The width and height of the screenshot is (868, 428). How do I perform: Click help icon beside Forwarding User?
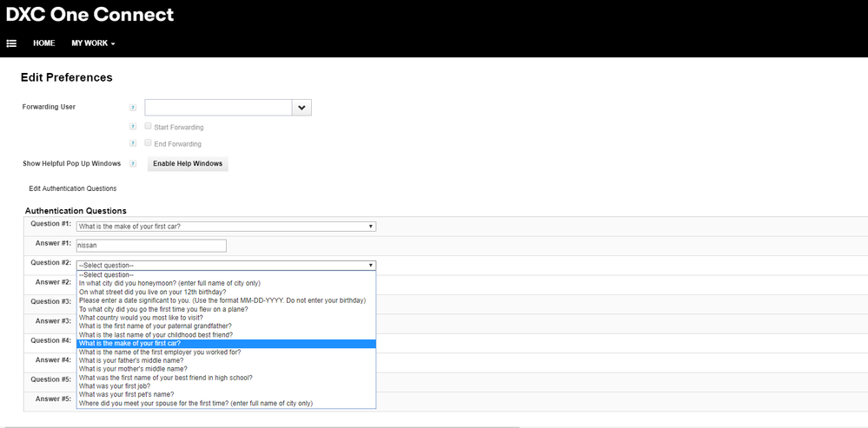(x=133, y=108)
